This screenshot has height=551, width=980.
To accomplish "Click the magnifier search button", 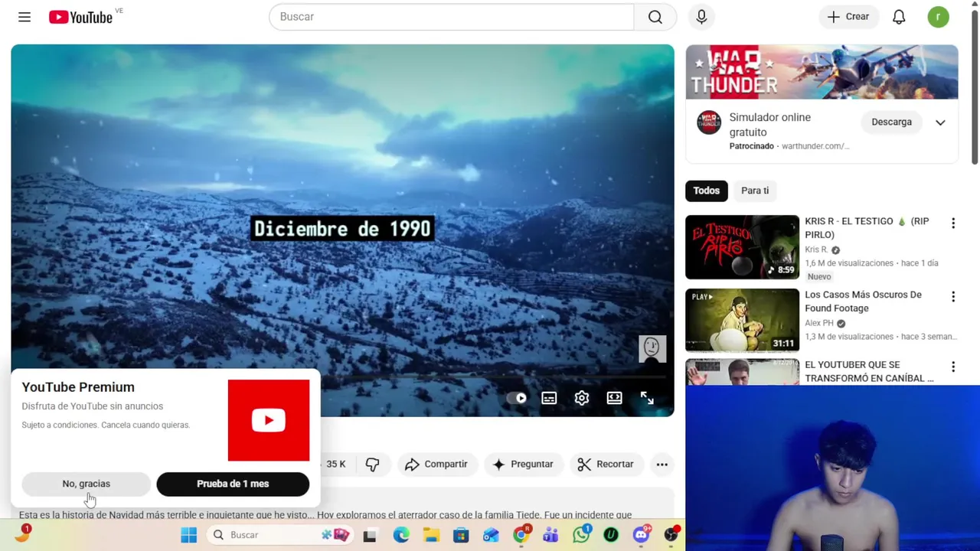I will tap(655, 17).
